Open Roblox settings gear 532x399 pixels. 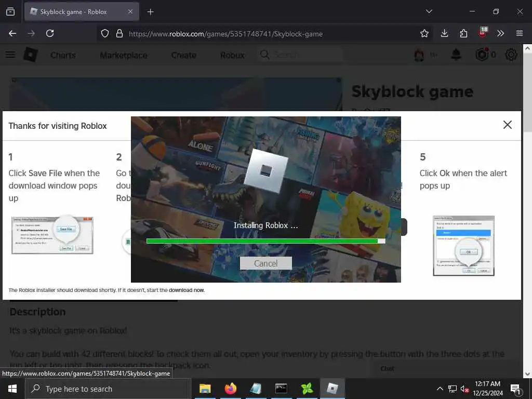pos(511,55)
